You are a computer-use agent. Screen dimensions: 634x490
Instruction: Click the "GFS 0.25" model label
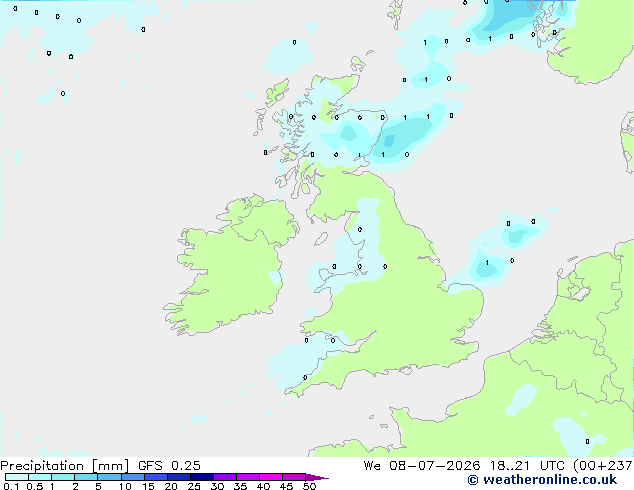169,466
